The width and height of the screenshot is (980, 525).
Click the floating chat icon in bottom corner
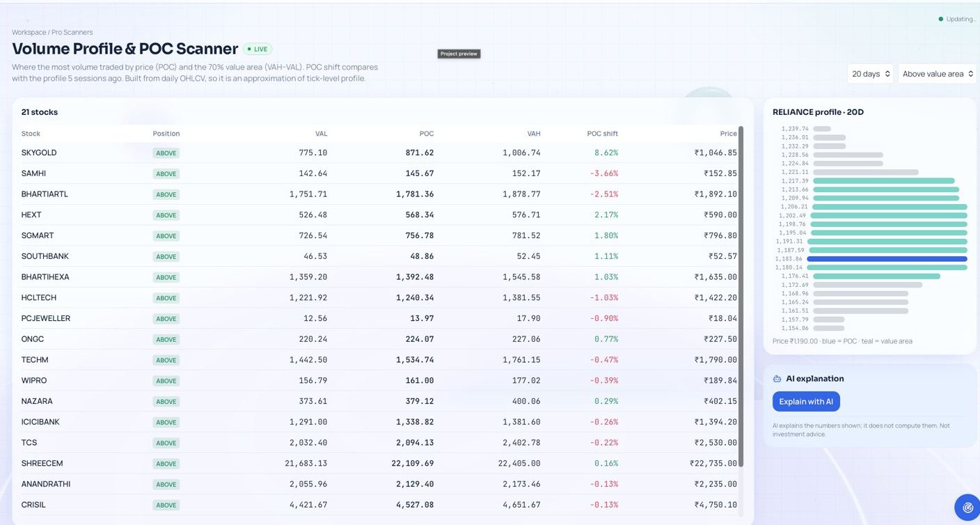[967, 508]
